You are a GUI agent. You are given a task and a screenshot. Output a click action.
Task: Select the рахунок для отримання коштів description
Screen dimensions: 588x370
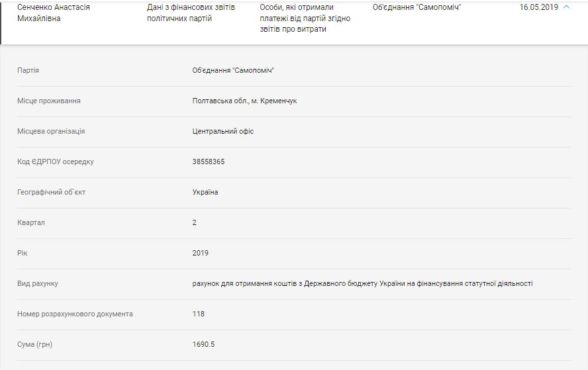(362, 283)
